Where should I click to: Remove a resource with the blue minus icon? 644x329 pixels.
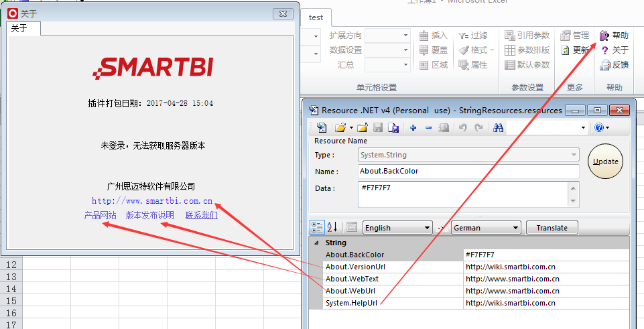[x=428, y=128]
